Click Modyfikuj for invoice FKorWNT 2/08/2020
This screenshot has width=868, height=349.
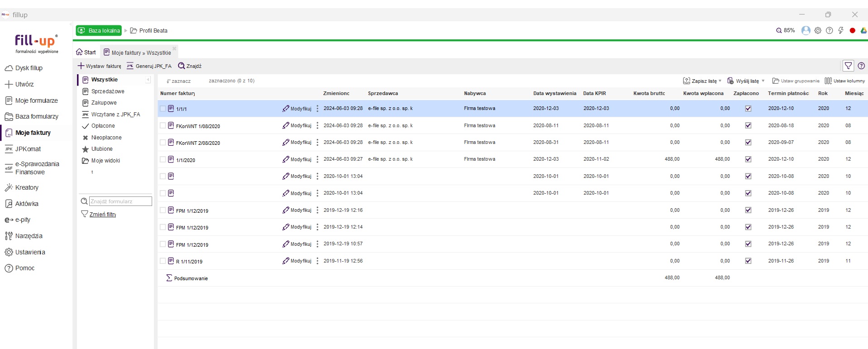pos(297,143)
